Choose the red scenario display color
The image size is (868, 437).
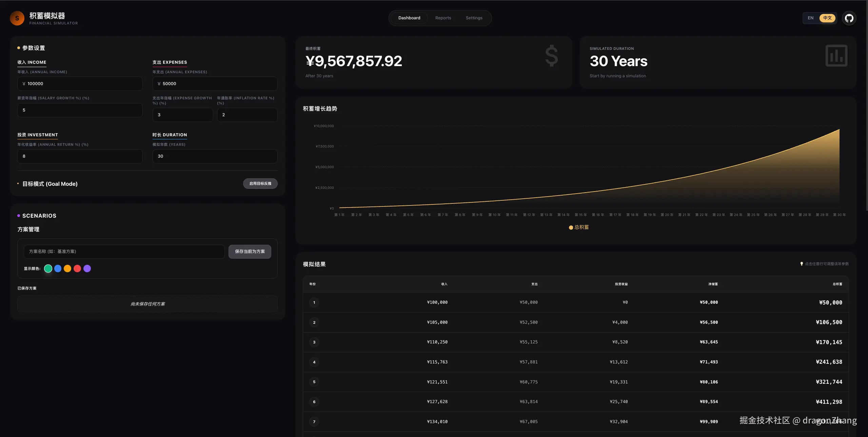[77, 269]
